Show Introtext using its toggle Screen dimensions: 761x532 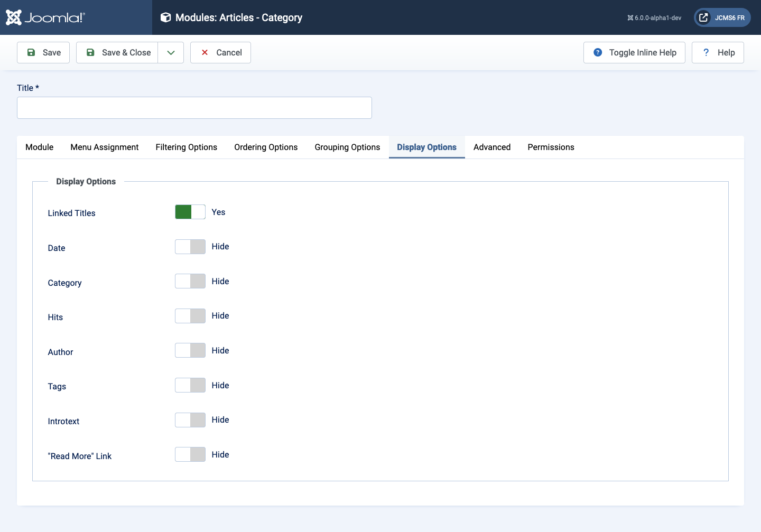tap(190, 420)
